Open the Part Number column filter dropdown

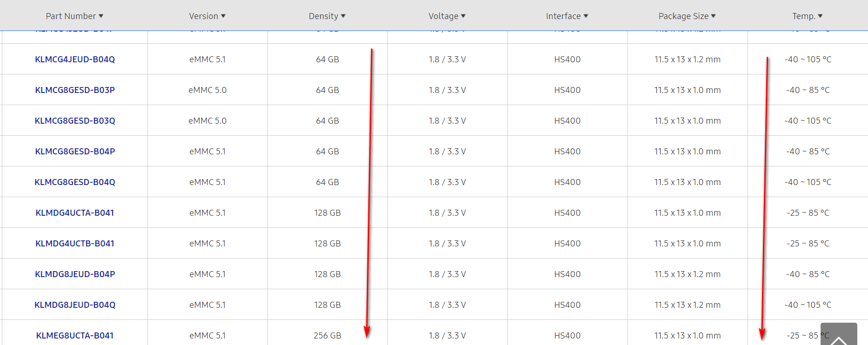(74, 16)
